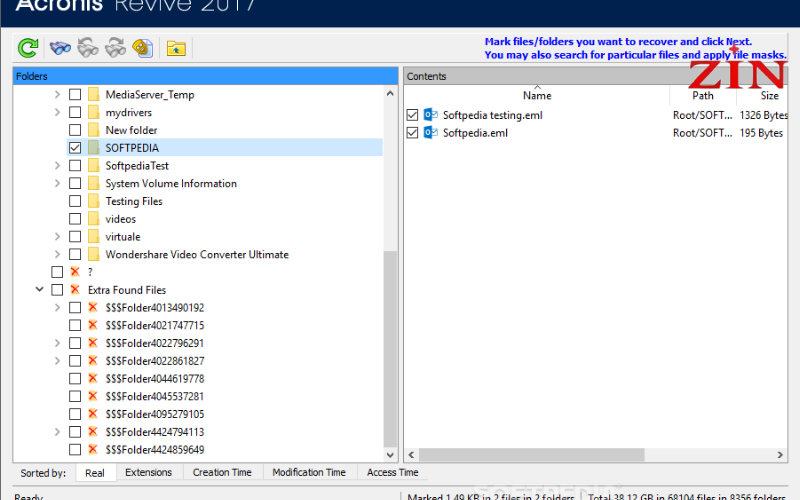Click the Find Next binoculars icon

(x=115, y=48)
